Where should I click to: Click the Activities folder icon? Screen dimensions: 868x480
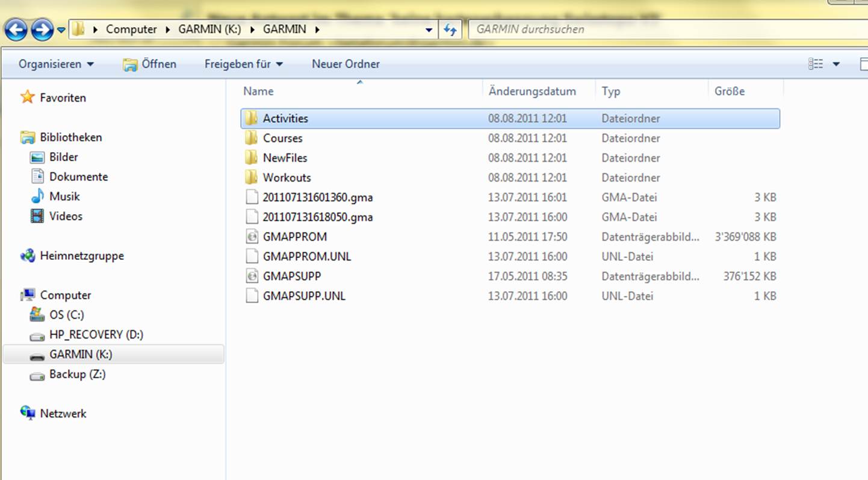click(251, 118)
